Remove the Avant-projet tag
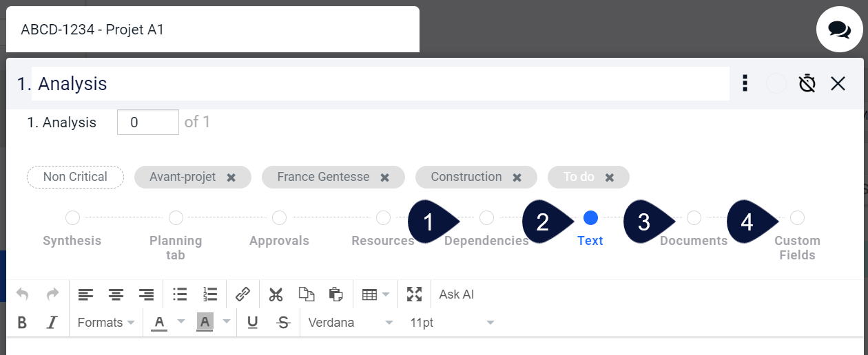The height and width of the screenshot is (355, 868). coord(231,177)
